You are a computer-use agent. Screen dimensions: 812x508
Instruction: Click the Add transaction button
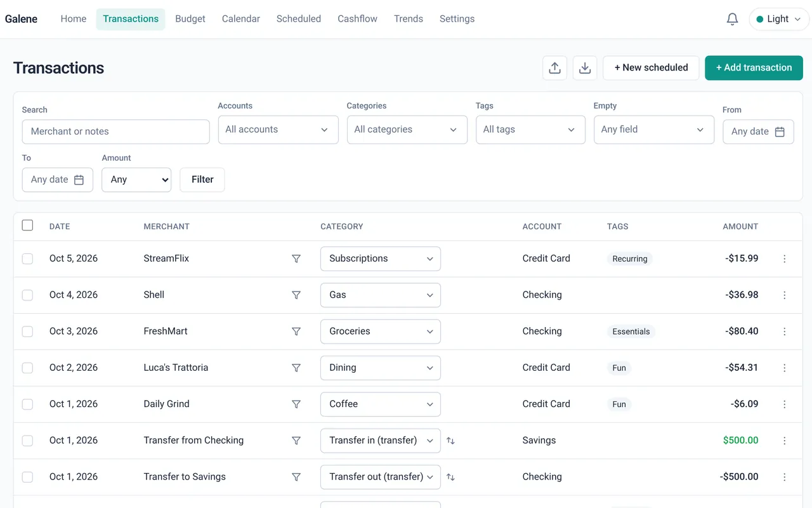click(x=754, y=68)
